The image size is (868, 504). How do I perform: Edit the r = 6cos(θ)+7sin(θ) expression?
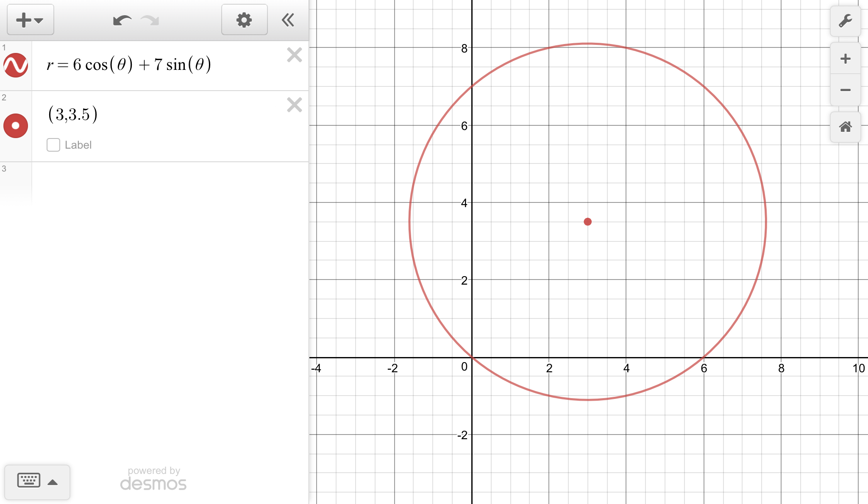129,65
